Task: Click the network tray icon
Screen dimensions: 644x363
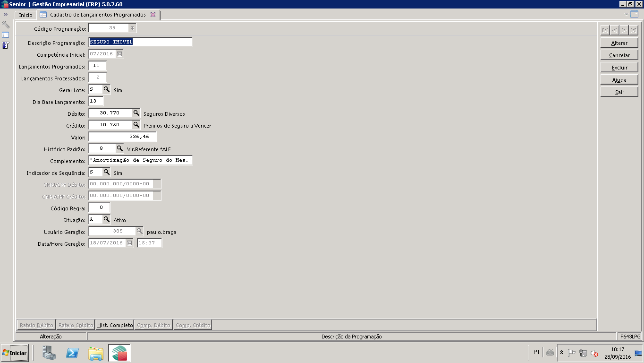Action: pos(583,353)
